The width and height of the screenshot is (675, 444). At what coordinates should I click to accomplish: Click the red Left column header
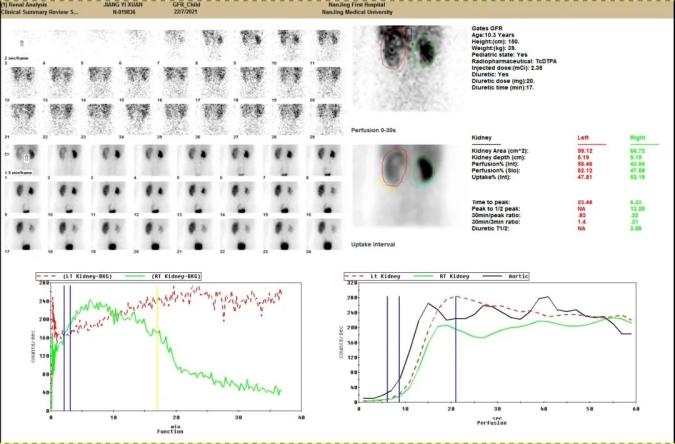(x=583, y=138)
